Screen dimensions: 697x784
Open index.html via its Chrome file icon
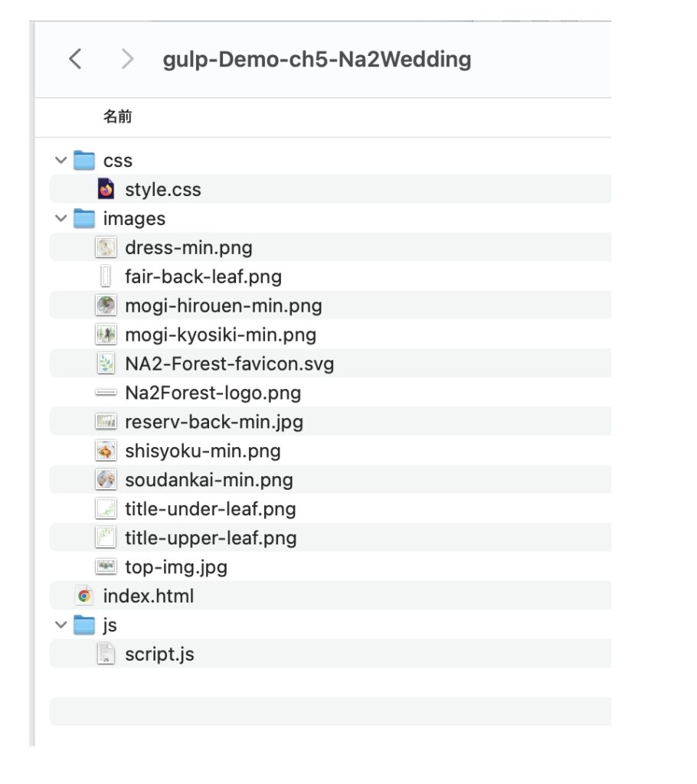tap(83, 596)
